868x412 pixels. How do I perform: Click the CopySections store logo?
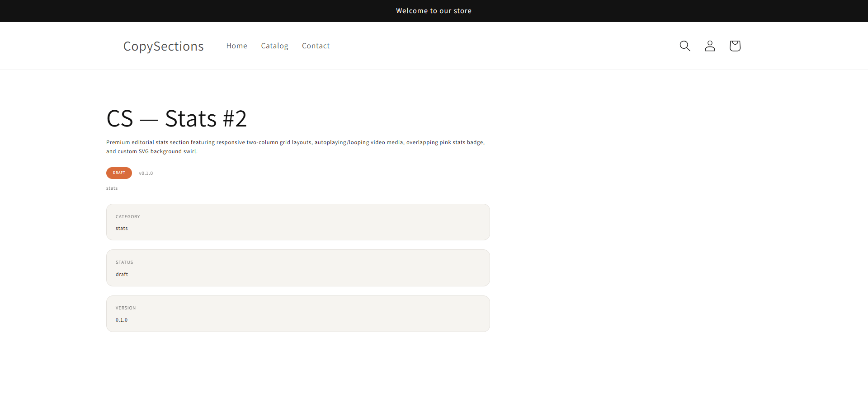(164, 46)
